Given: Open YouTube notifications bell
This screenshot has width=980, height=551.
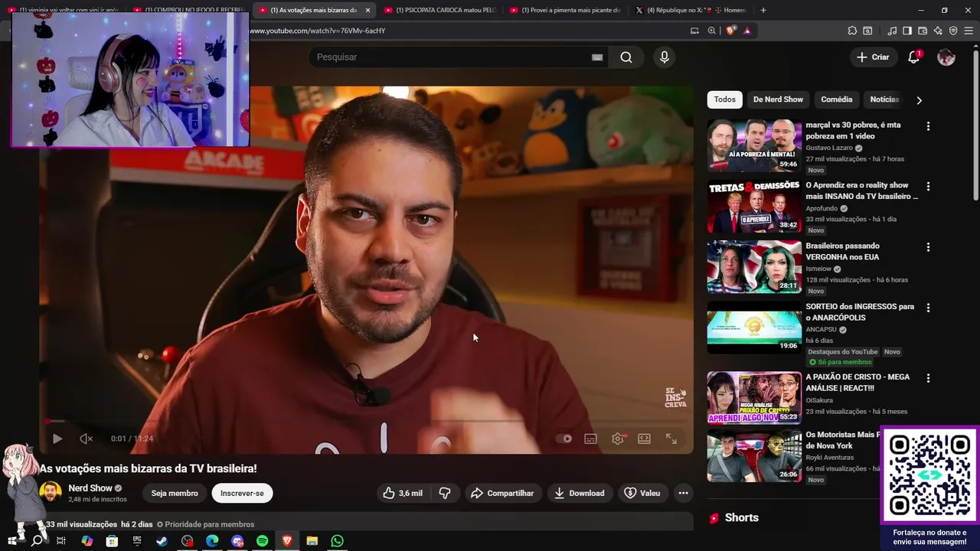Looking at the screenshot, I should tap(913, 57).
